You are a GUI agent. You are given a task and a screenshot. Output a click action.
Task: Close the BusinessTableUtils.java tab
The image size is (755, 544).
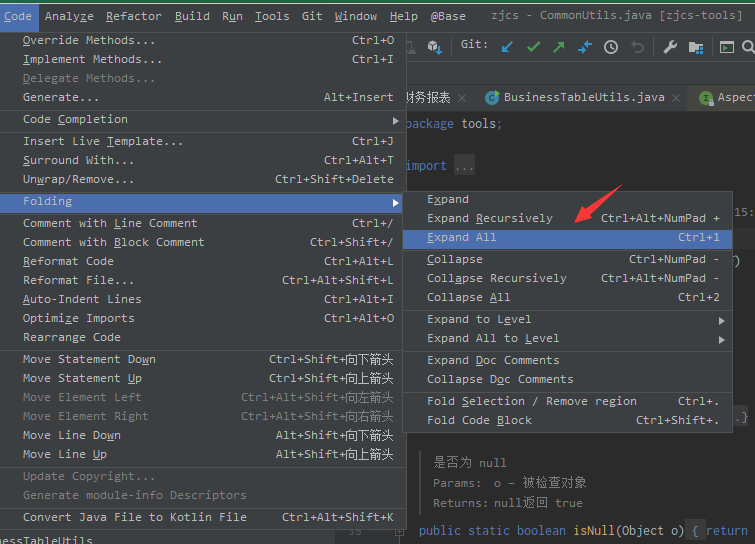(x=676, y=98)
